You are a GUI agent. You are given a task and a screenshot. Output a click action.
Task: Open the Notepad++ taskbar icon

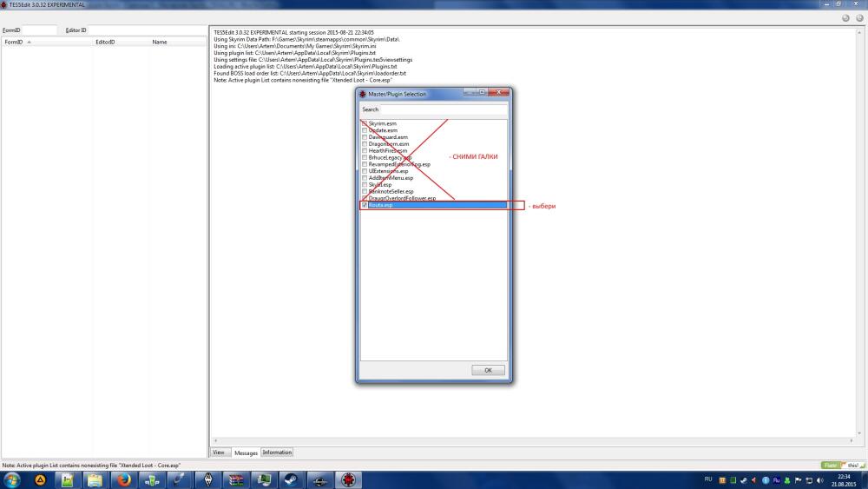(68, 479)
